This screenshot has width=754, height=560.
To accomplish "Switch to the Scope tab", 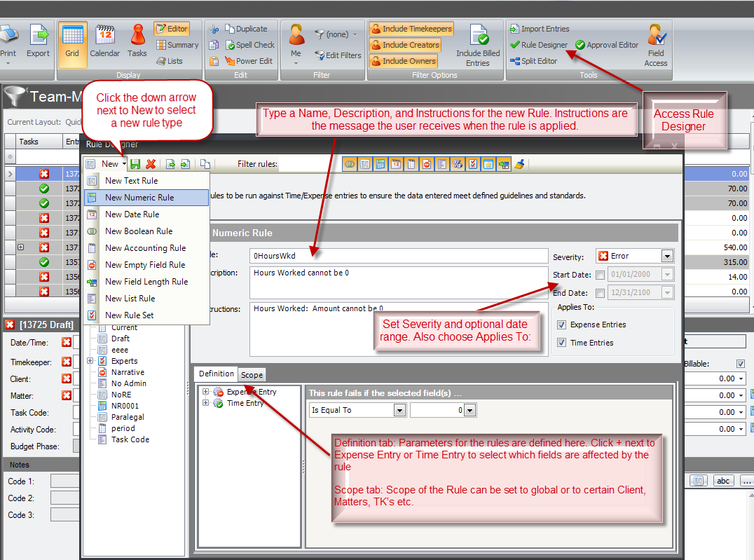I will tap(251, 375).
